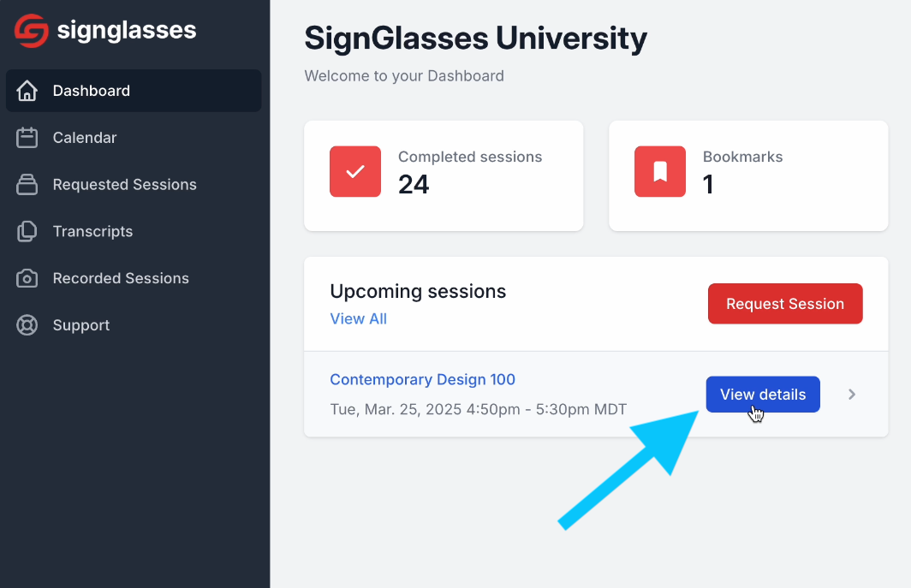This screenshot has height=588, width=911.
Task: Click the blue View details button
Action: pos(763,395)
